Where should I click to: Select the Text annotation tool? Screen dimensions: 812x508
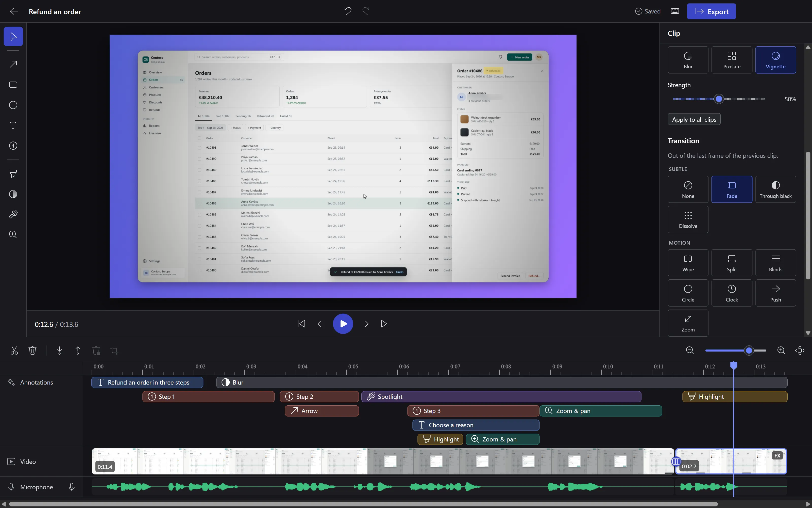13,125
